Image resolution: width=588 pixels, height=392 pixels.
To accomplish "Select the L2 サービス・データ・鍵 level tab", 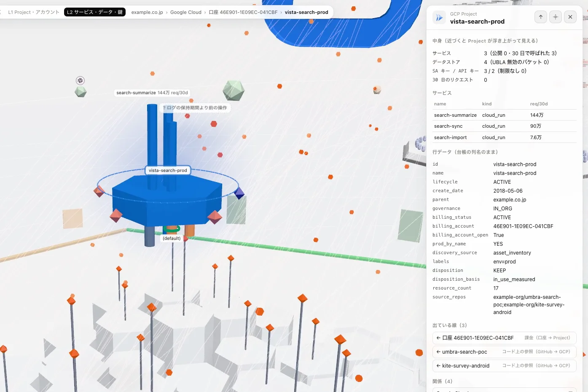I will click(x=95, y=12).
